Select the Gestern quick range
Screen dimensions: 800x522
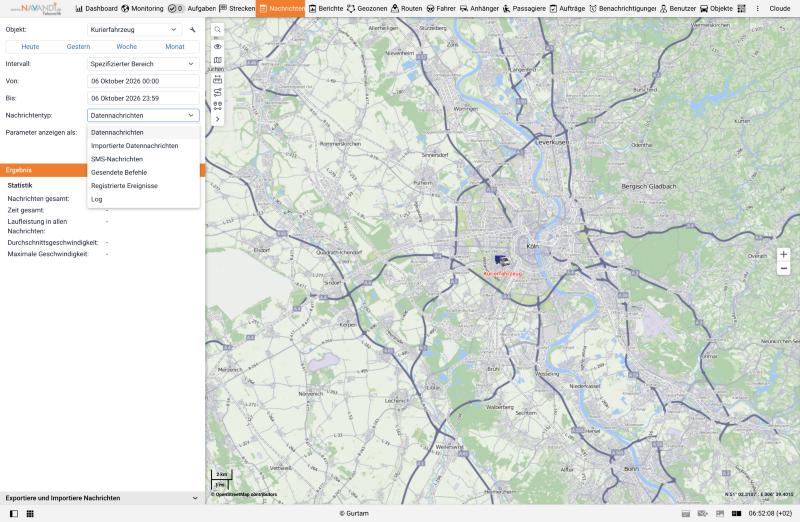coord(78,46)
